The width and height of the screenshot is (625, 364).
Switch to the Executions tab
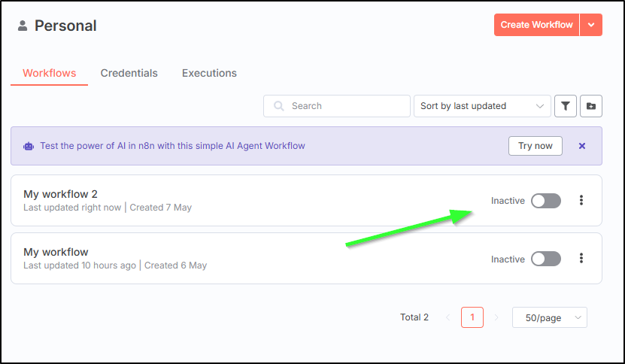coord(209,73)
